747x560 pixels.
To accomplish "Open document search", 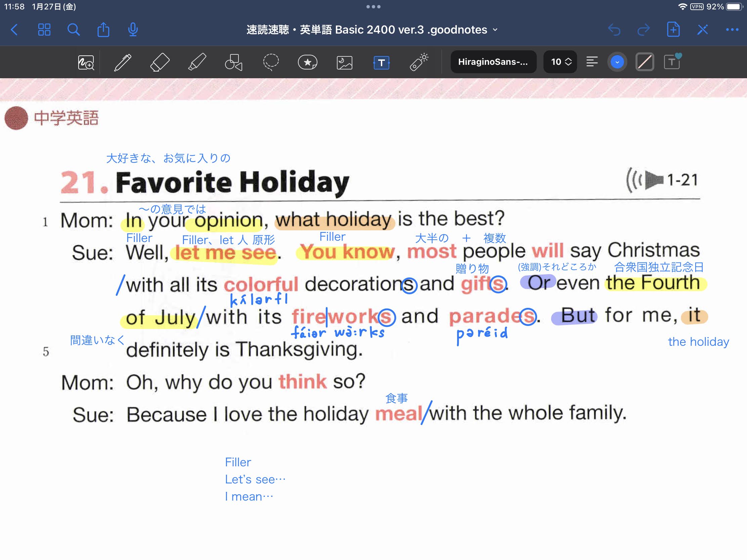I will pos(74,30).
